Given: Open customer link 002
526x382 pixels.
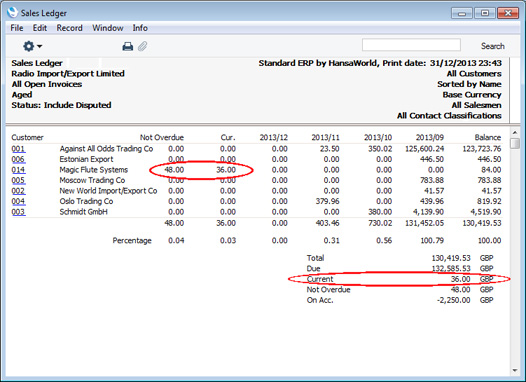Looking at the screenshot, I should (x=18, y=191).
